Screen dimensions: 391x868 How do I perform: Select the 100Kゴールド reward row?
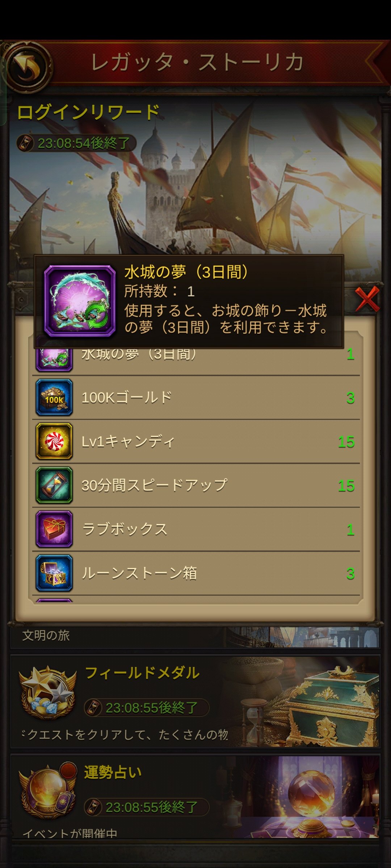(196, 397)
